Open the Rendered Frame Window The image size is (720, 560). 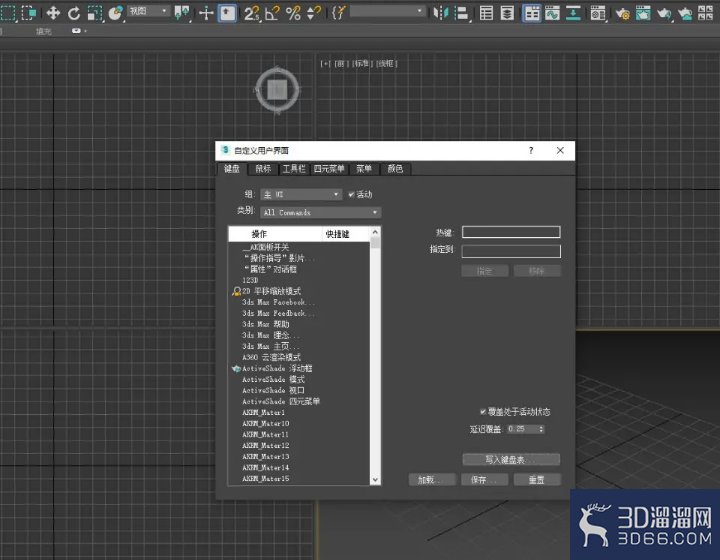[x=643, y=13]
